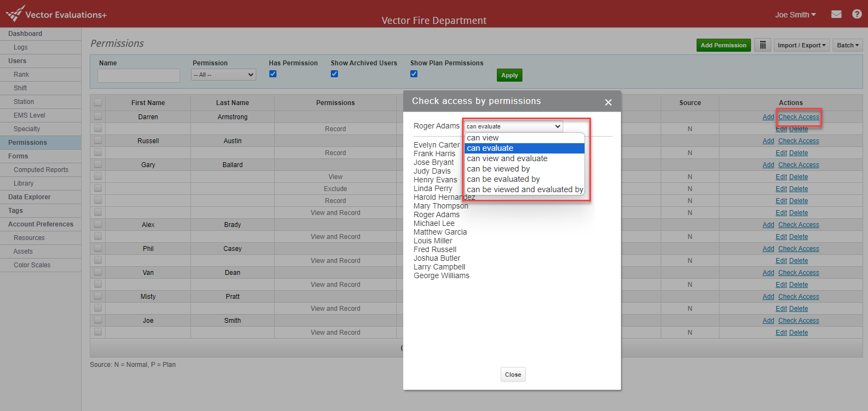Expand the Batch menu

click(x=848, y=45)
